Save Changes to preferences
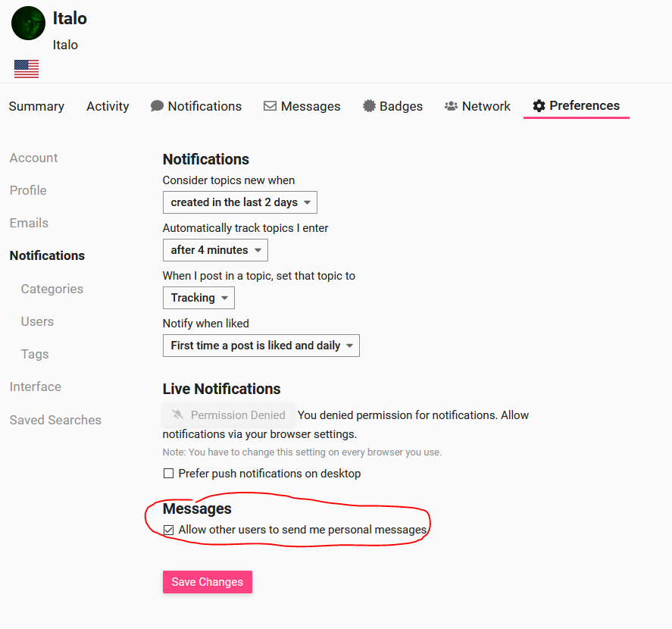The height and width of the screenshot is (629, 672). [208, 582]
